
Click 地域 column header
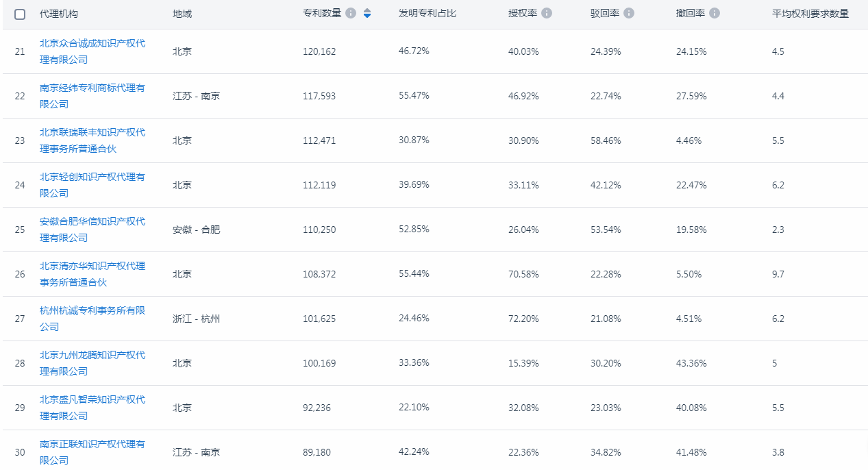(x=182, y=14)
